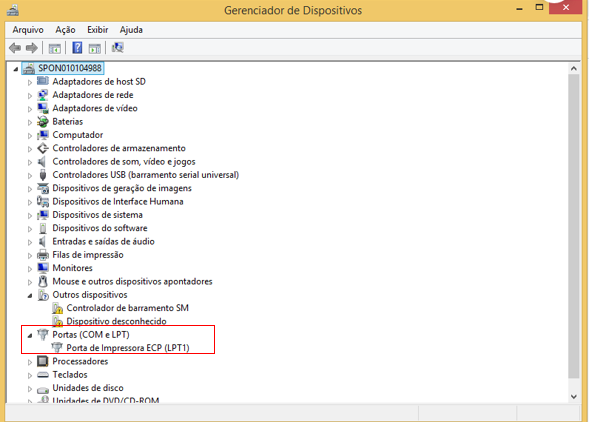Collapse the Portas (COM e LPT) category

pyautogui.click(x=30, y=336)
